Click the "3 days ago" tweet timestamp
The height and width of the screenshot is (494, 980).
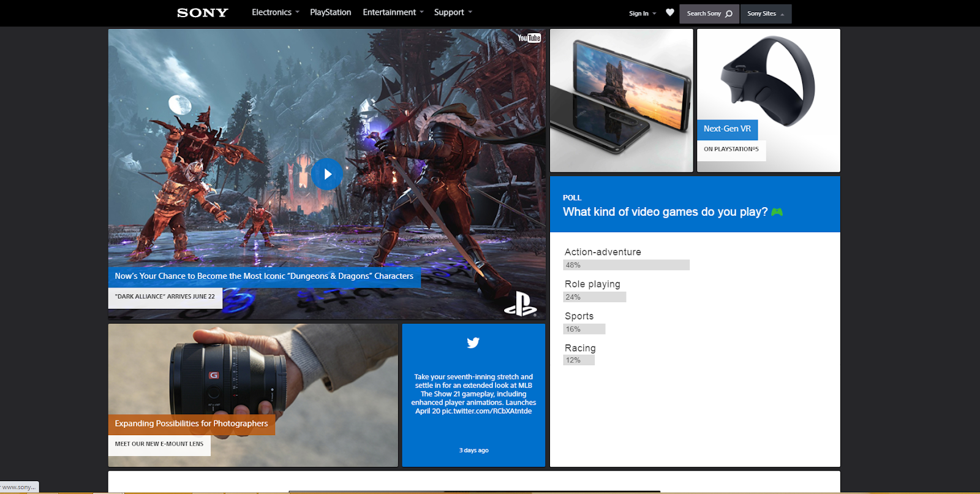474,450
